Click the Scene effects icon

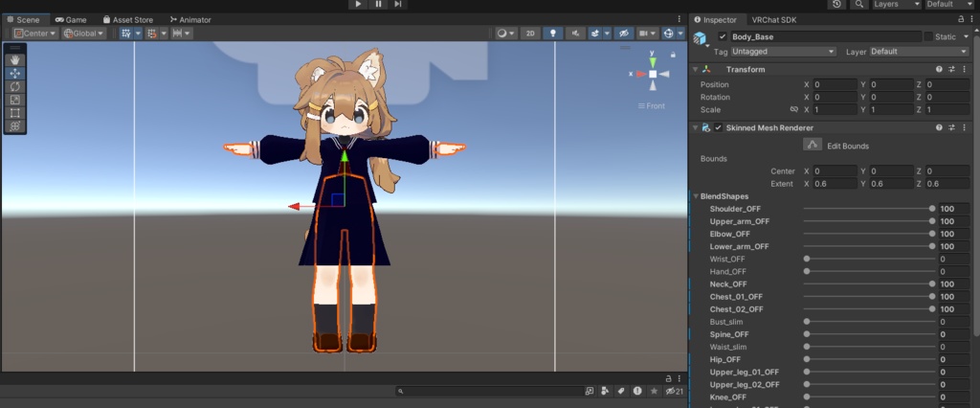coord(595,34)
